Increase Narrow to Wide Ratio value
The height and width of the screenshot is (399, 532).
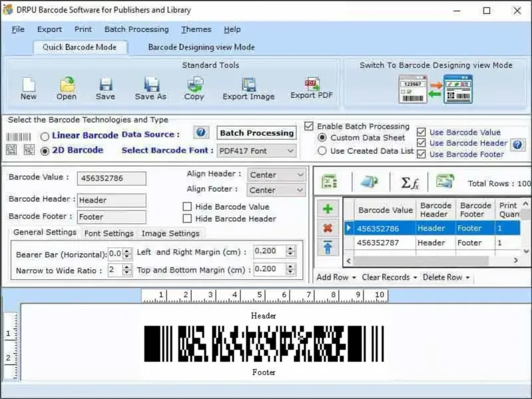coord(127,268)
